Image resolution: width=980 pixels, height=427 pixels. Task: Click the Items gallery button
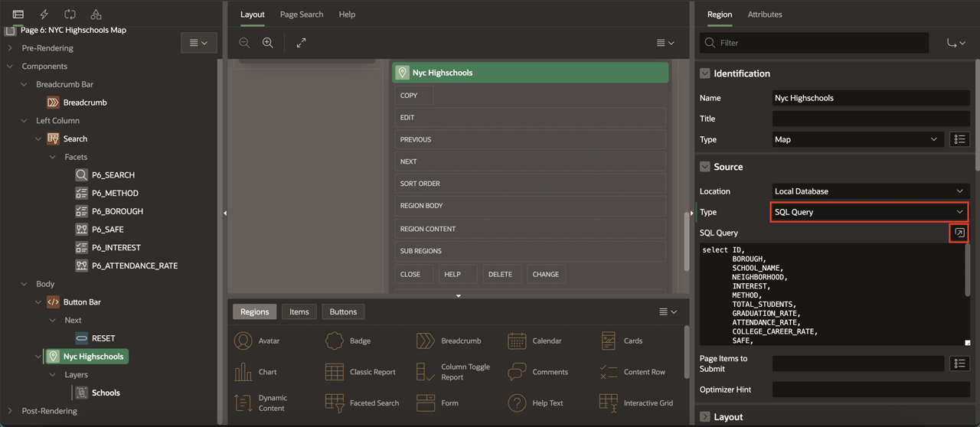point(299,311)
